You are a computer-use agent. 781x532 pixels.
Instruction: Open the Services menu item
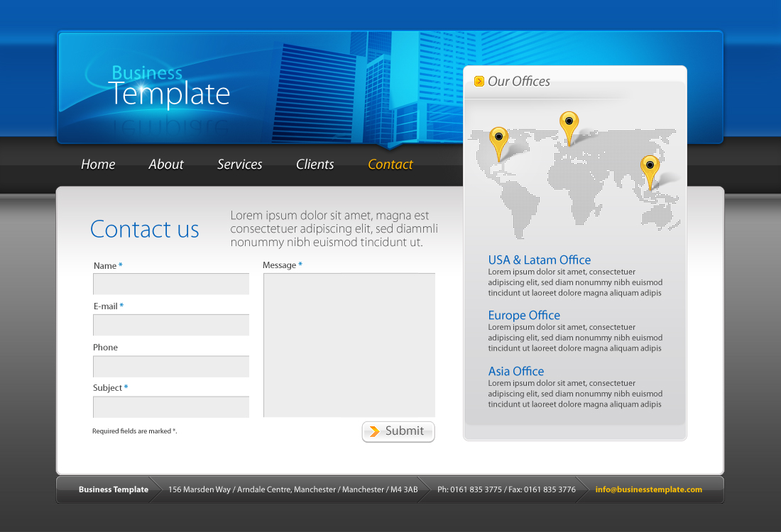pyautogui.click(x=239, y=165)
